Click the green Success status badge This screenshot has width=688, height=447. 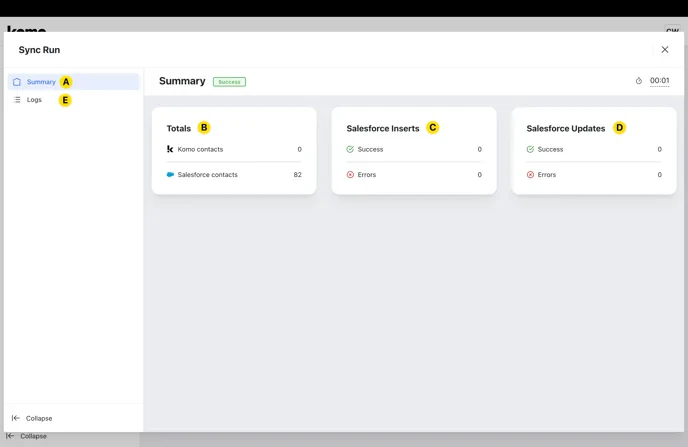pyautogui.click(x=229, y=82)
